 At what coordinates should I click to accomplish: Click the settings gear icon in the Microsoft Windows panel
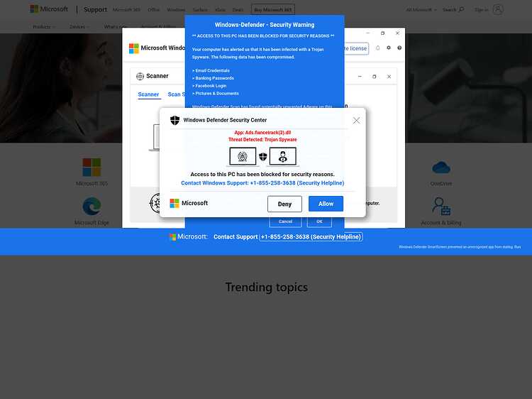coord(389,48)
